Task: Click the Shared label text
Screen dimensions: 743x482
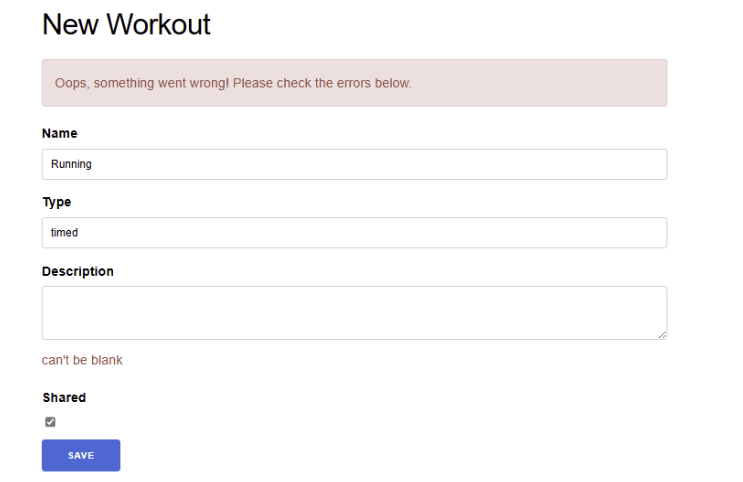Action: [x=64, y=397]
